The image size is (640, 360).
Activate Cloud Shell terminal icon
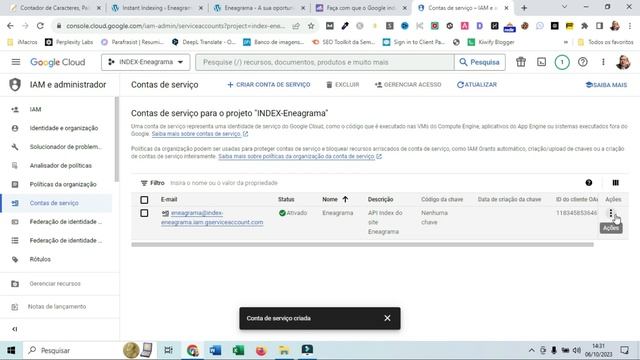(x=541, y=62)
